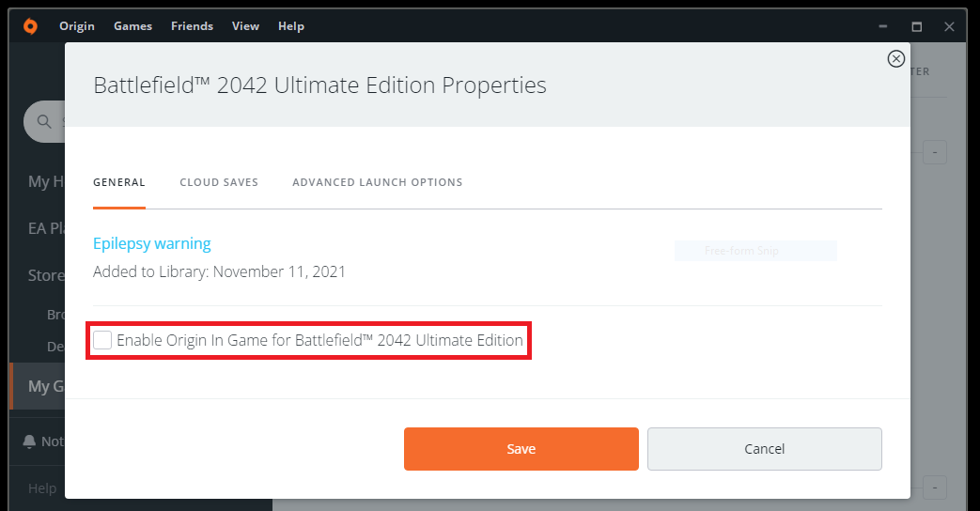Image resolution: width=980 pixels, height=511 pixels.
Task: Open the Friends menu
Action: pyautogui.click(x=192, y=26)
